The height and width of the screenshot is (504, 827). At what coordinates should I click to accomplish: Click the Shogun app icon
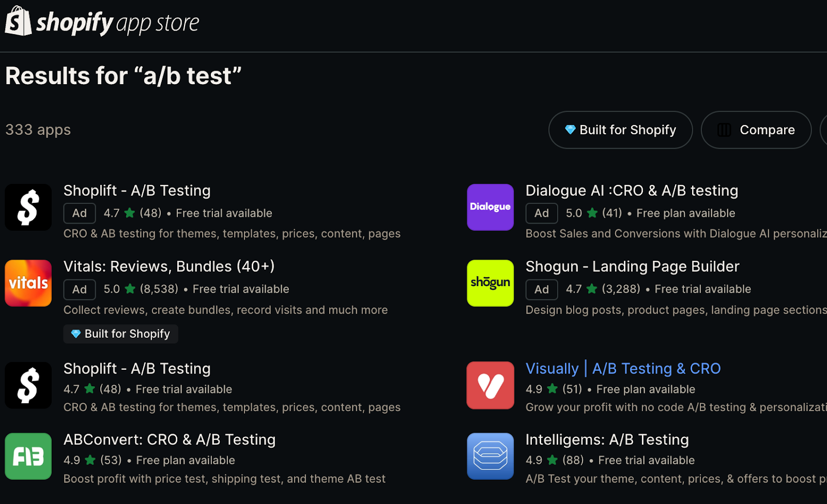point(489,283)
